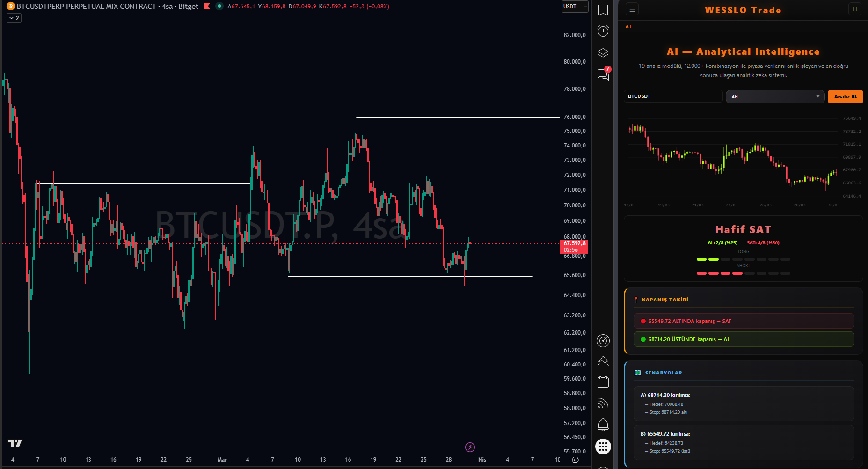Open the notifications bell icon
Viewport: 868px width, 469px height.
(x=603, y=424)
